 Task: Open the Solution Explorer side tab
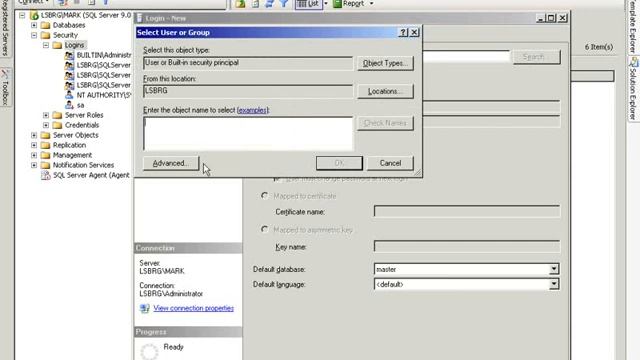click(633, 89)
